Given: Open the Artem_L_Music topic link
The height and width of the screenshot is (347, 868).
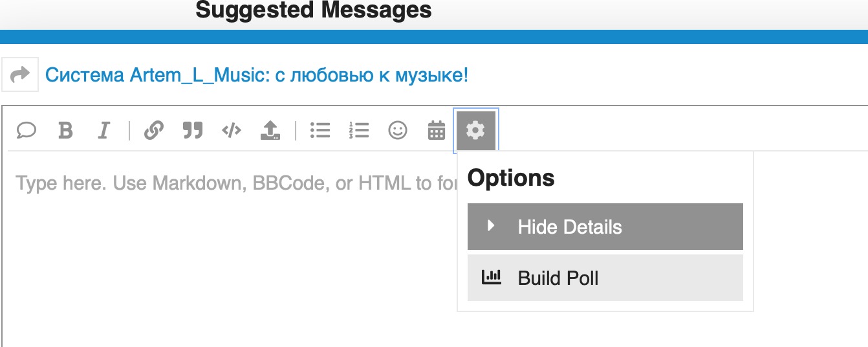Looking at the screenshot, I should pos(256,75).
